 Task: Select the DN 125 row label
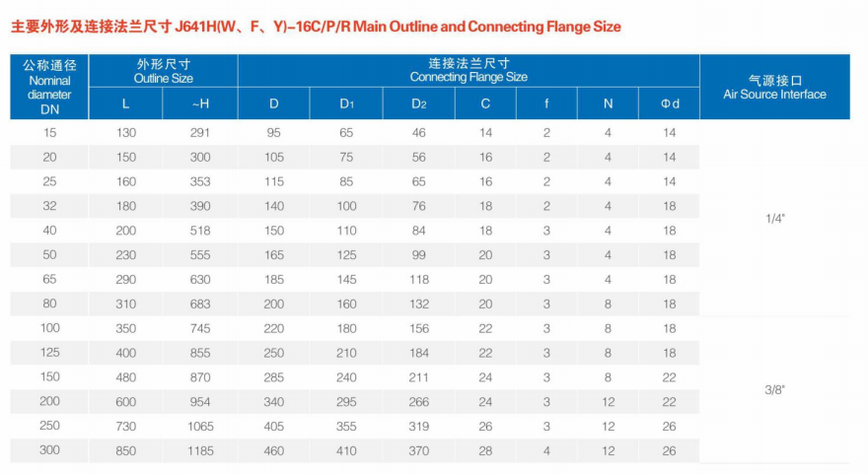tap(50, 352)
